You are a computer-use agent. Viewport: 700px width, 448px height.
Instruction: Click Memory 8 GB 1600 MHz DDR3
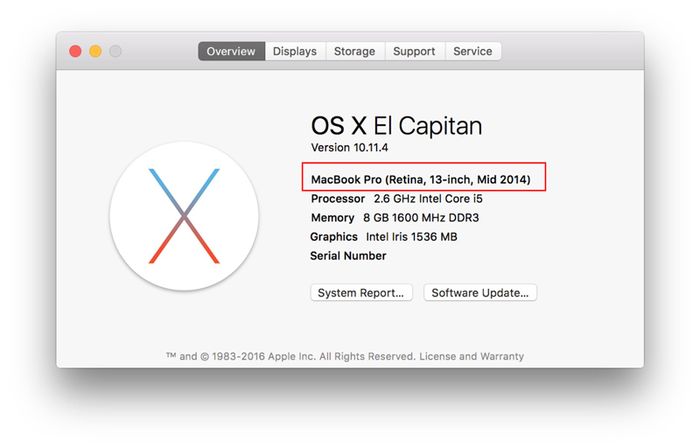395,218
